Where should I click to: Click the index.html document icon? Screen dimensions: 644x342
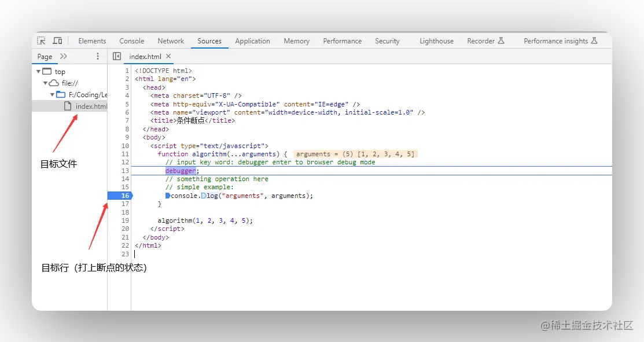pyautogui.click(x=68, y=106)
